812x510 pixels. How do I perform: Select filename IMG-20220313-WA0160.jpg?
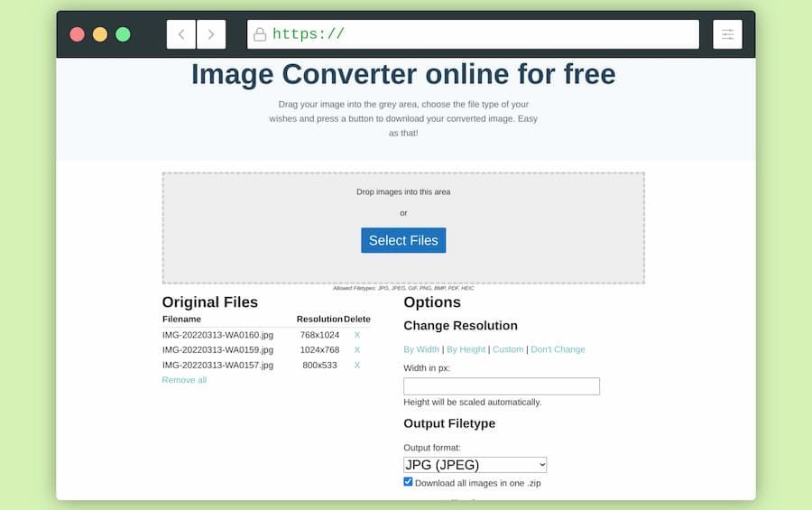217,335
